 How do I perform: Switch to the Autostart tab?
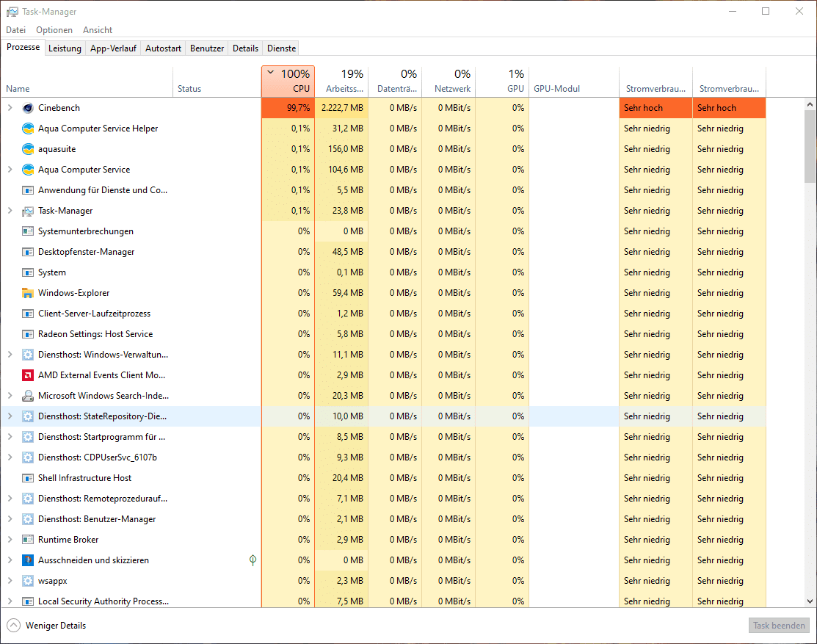[x=163, y=48]
